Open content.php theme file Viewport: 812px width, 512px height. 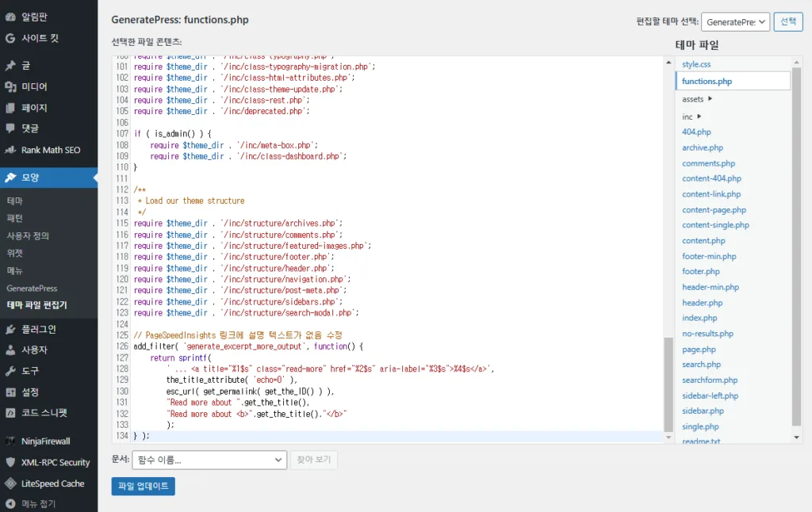tap(703, 241)
